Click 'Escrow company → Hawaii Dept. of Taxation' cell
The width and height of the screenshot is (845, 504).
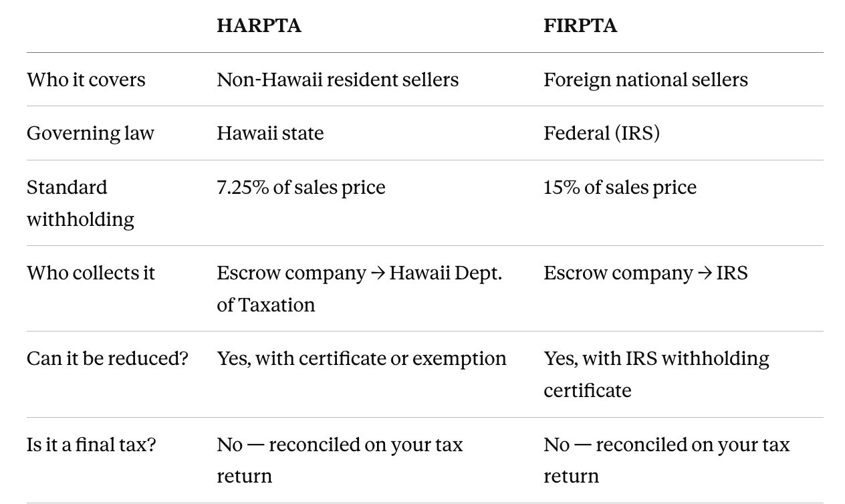pyautogui.click(x=359, y=288)
